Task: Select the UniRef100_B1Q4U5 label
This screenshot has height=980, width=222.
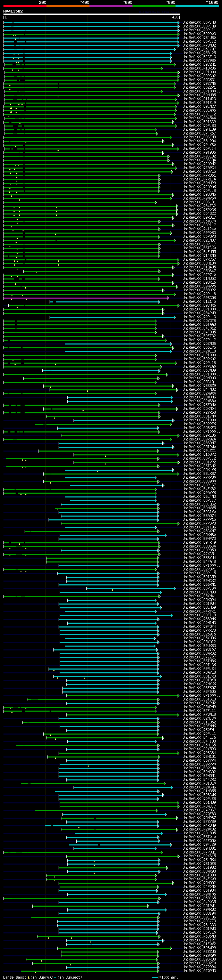Action: 199,267
